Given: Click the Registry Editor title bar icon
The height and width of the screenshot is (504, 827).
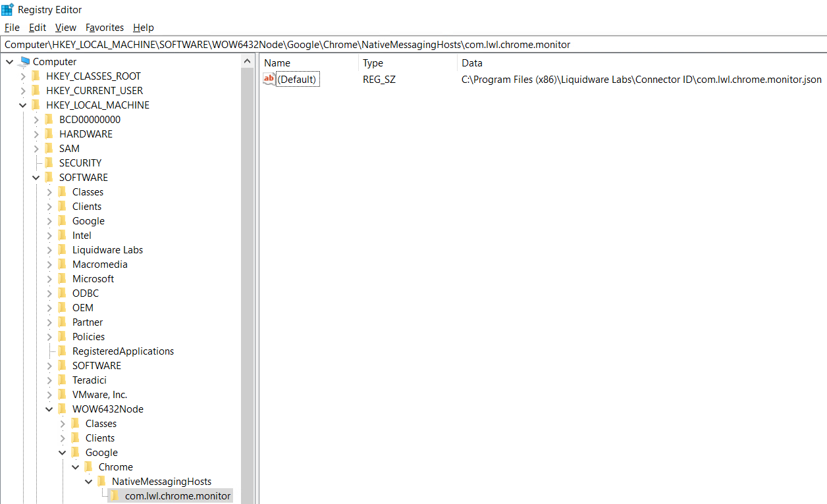Looking at the screenshot, I should click(7, 9).
